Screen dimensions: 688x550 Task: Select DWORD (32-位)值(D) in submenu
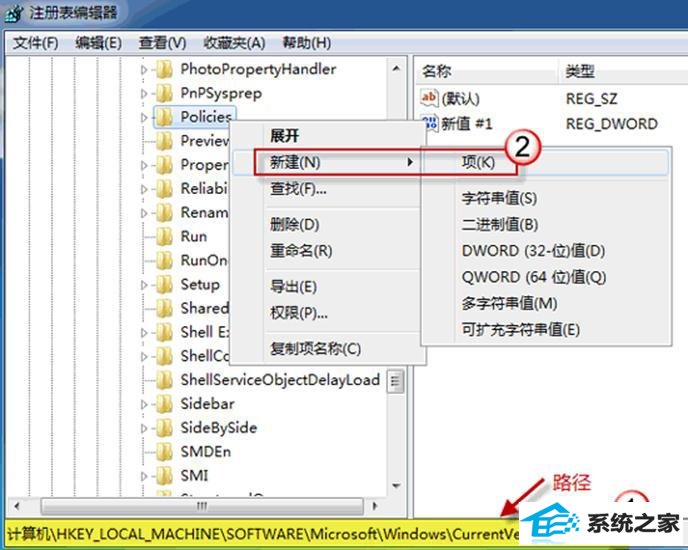click(534, 251)
